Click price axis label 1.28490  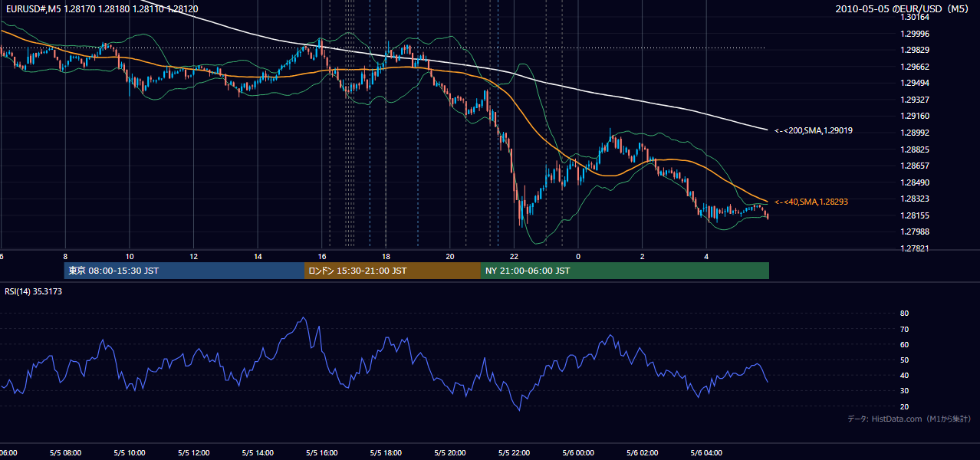[x=915, y=182]
